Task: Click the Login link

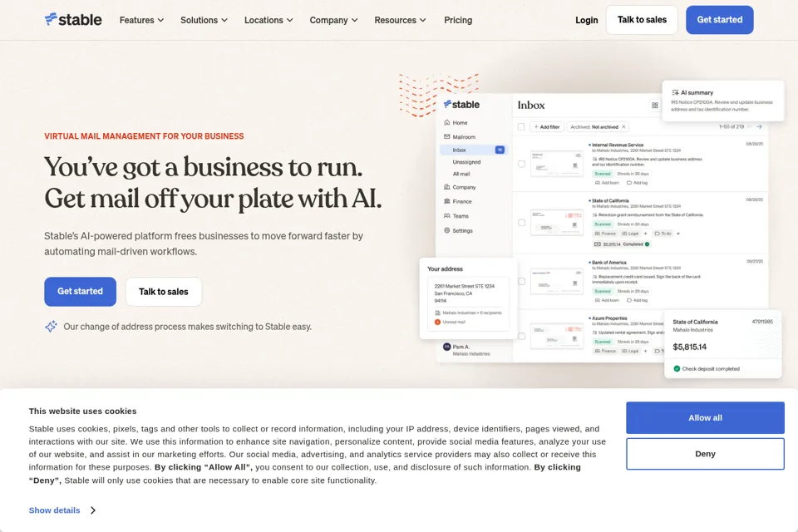Action: (x=586, y=20)
